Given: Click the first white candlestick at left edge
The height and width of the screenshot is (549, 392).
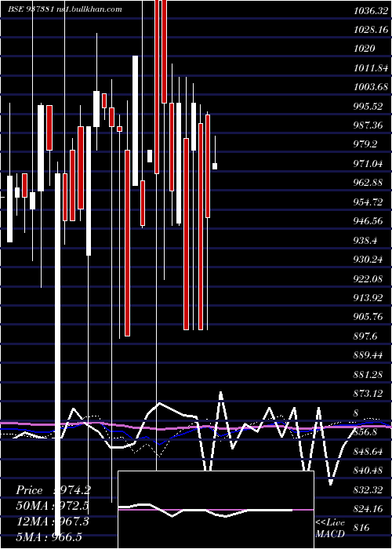Looking at the screenshot, I should pos(9,209).
